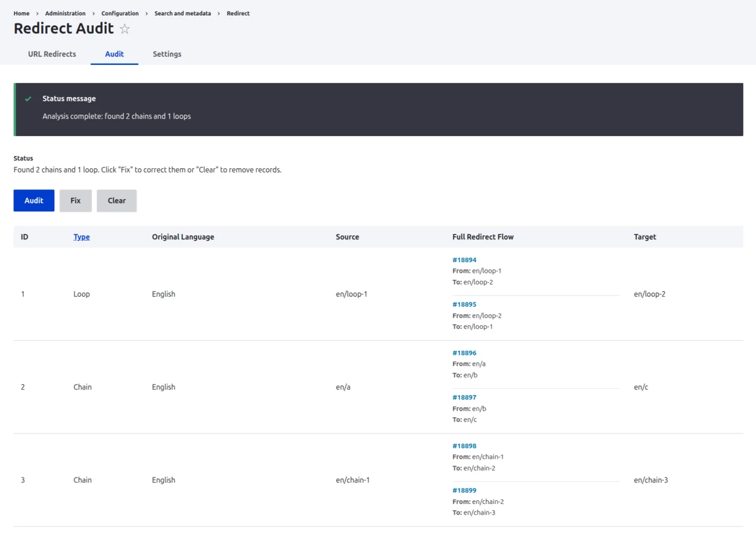Click green checkmark status icon

(x=28, y=99)
